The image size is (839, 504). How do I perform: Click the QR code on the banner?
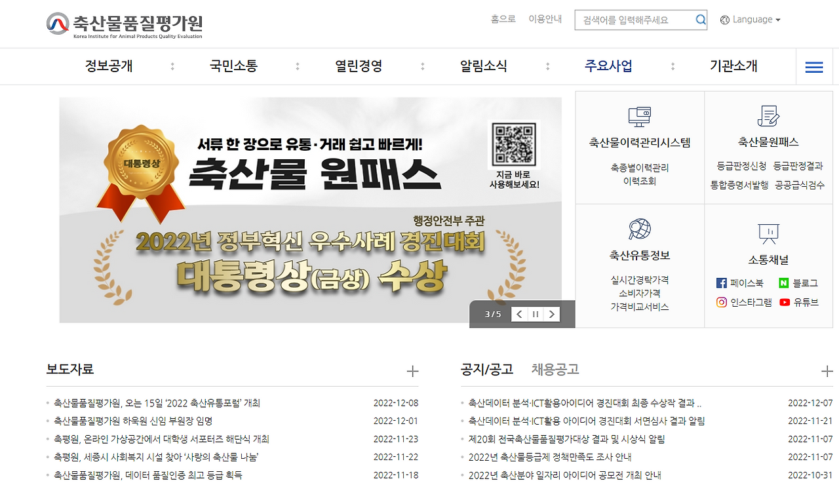point(515,144)
